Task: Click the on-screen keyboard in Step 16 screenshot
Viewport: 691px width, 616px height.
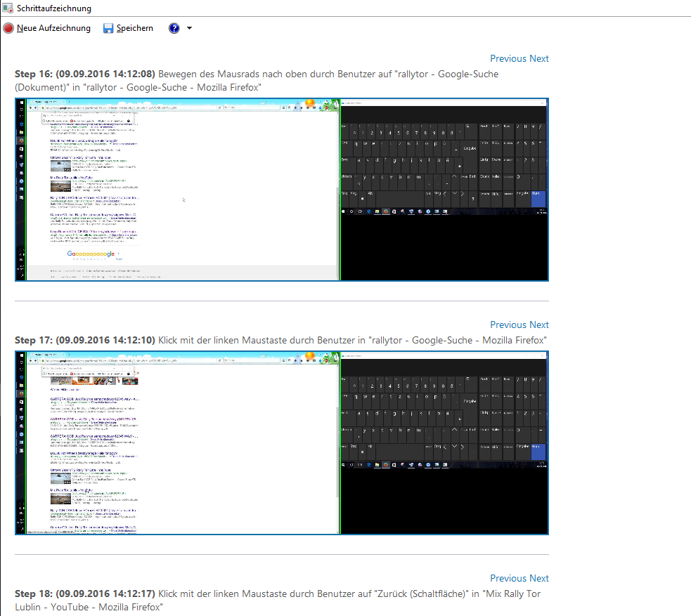Action: tap(443, 162)
